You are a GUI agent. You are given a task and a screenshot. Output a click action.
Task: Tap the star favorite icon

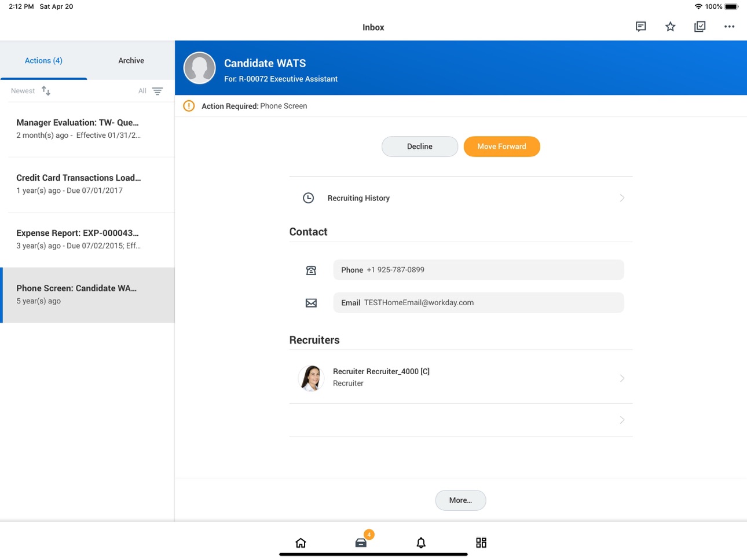670,27
